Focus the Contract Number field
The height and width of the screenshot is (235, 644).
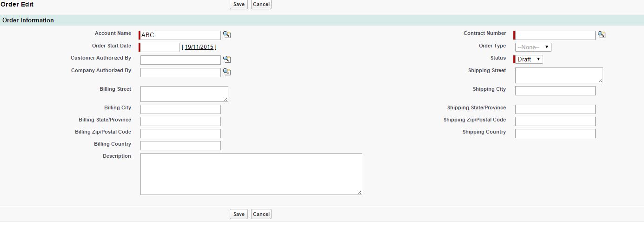[x=555, y=35]
